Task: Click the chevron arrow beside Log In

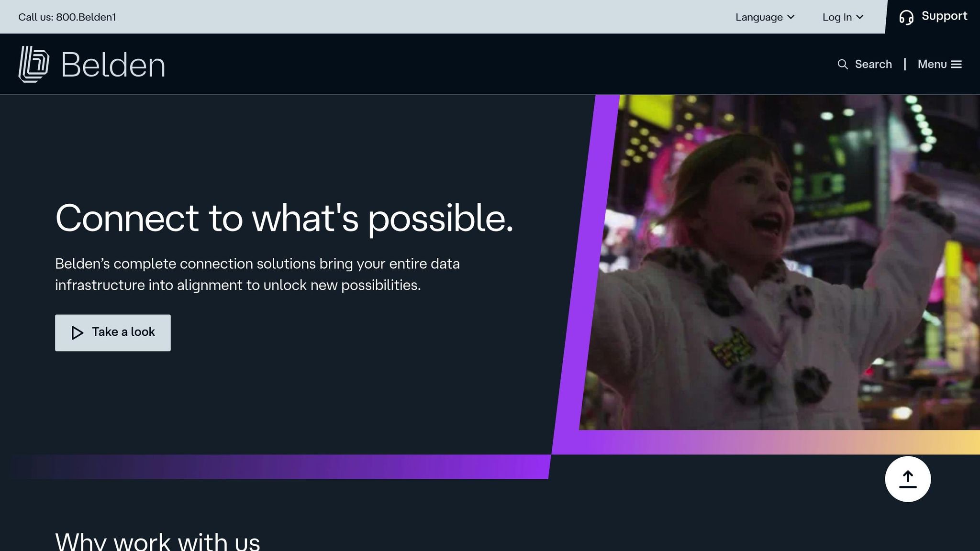Action: pos(860,17)
